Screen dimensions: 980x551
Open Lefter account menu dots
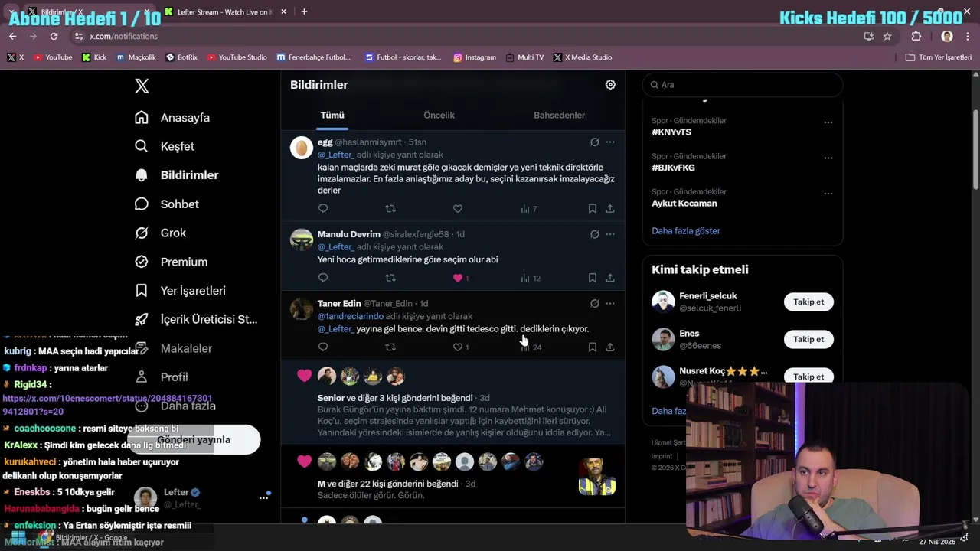(264, 497)
